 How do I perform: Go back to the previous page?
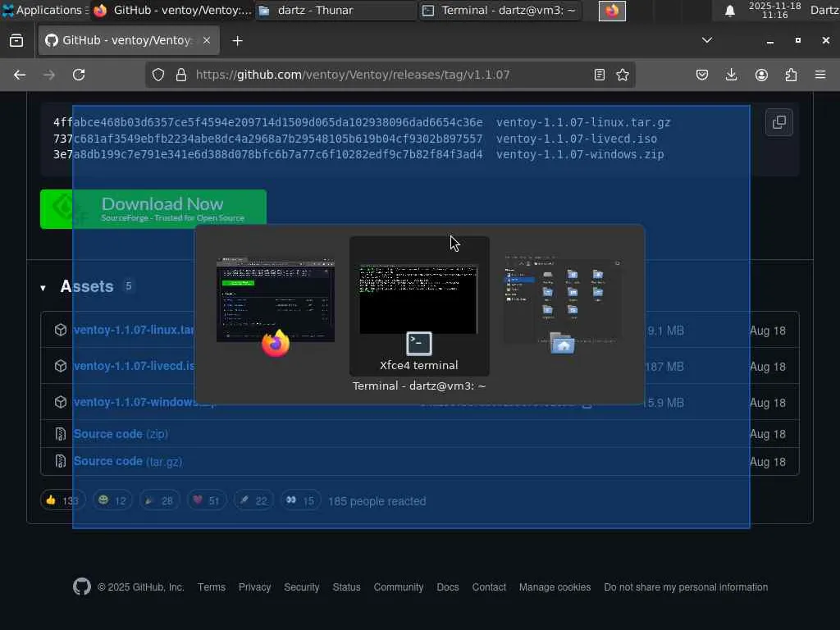[20, 75]
